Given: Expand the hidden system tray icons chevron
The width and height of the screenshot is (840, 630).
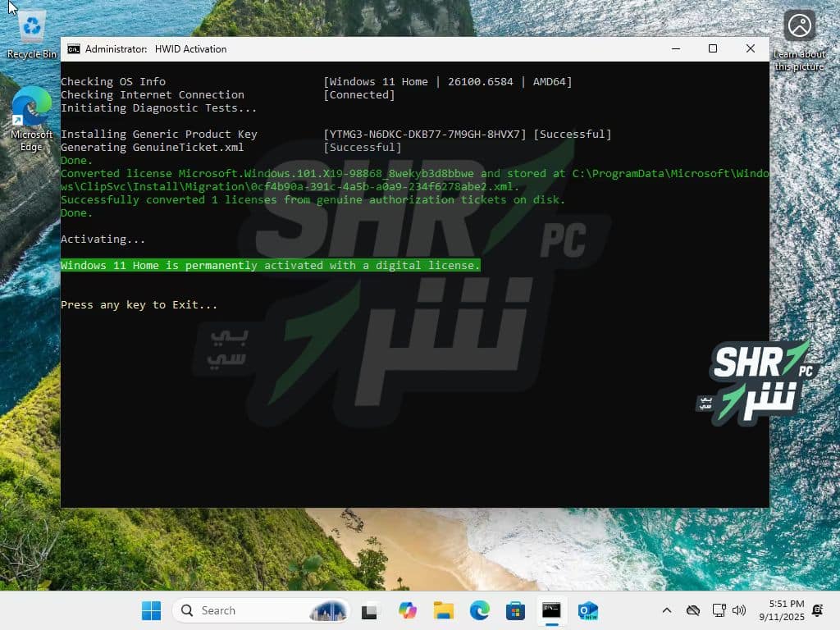Looking at the screenshot, I should click(667, 610).
